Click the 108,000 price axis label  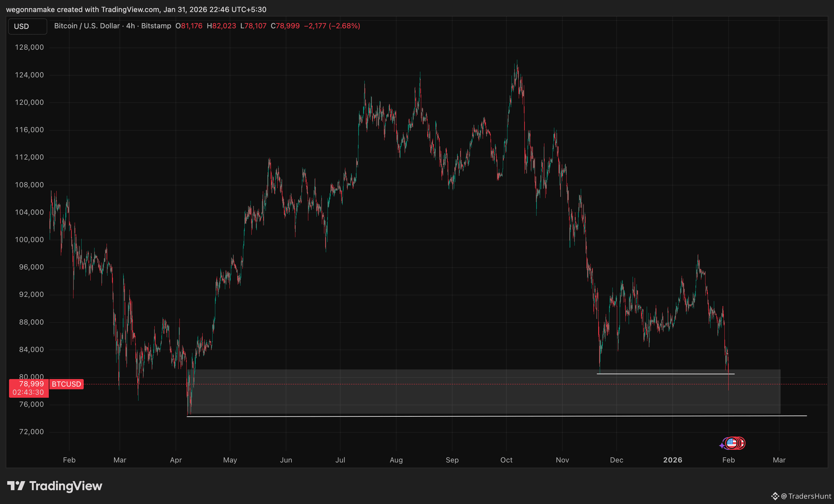coord(30,185)
